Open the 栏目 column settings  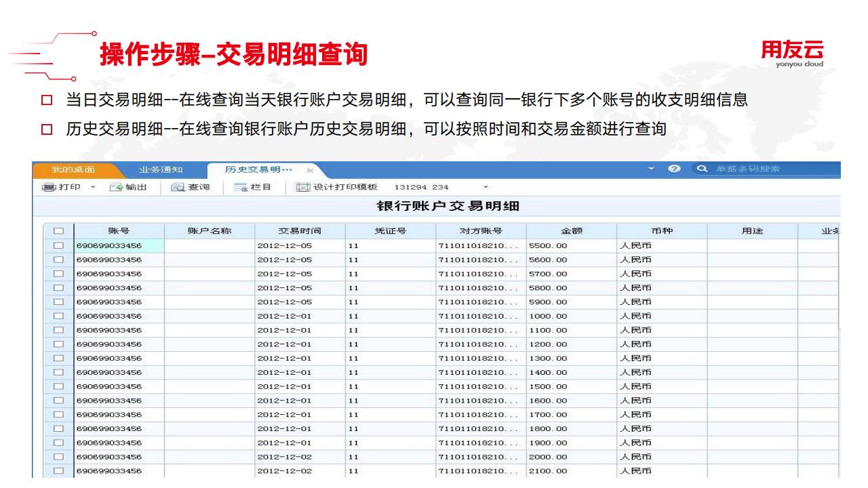coord(252,187)
